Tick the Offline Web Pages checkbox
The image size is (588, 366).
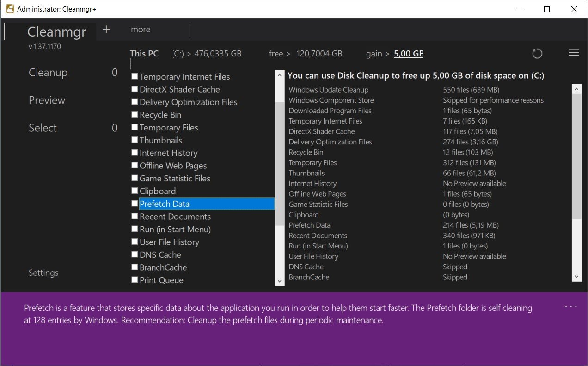coord(135,165)
